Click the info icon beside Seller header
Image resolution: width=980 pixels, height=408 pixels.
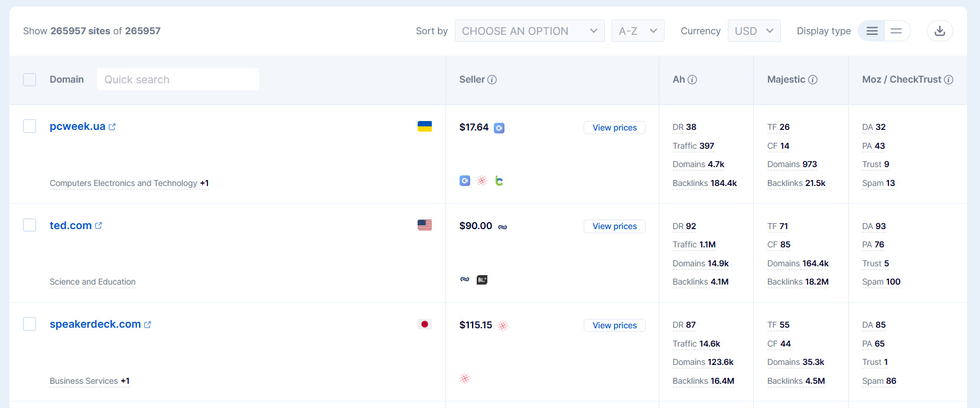492,80
